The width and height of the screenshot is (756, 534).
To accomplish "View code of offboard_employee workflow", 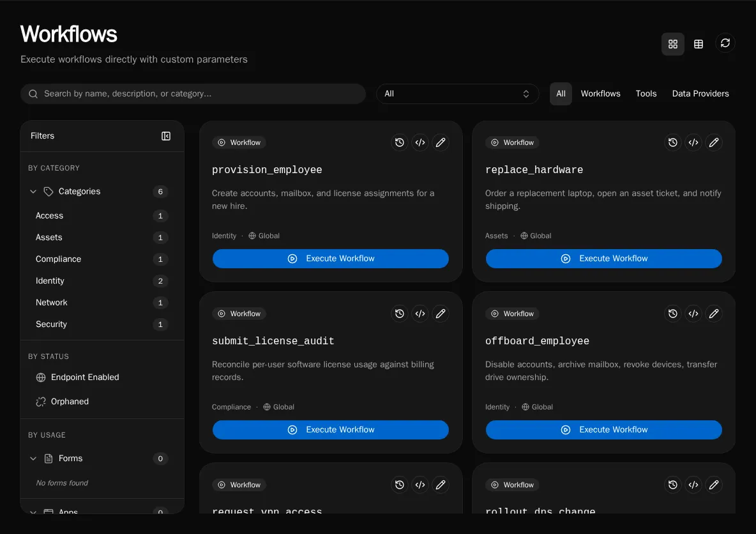I will pos(693,314).
